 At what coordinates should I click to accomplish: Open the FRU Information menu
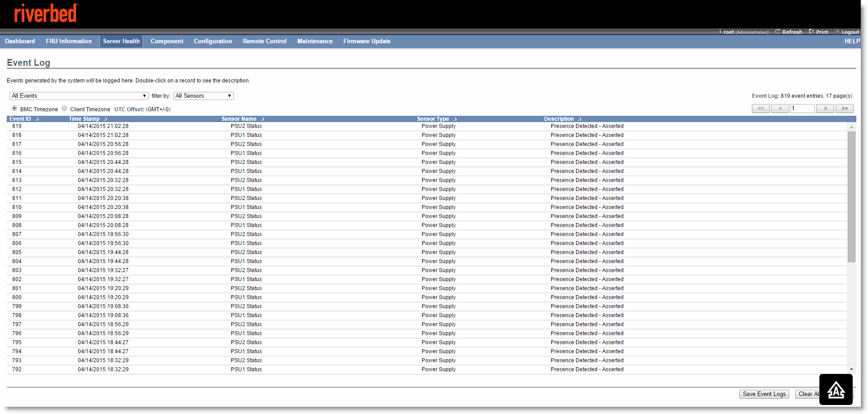(69, 41)
